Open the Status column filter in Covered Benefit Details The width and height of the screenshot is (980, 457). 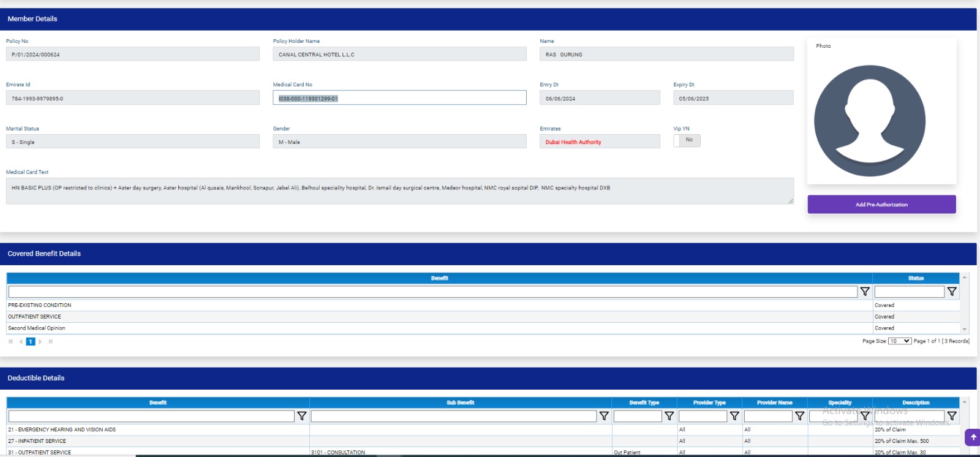952,292
